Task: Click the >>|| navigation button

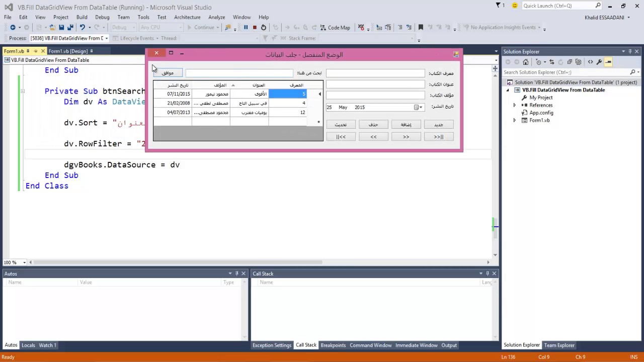Action: [439, 136]
